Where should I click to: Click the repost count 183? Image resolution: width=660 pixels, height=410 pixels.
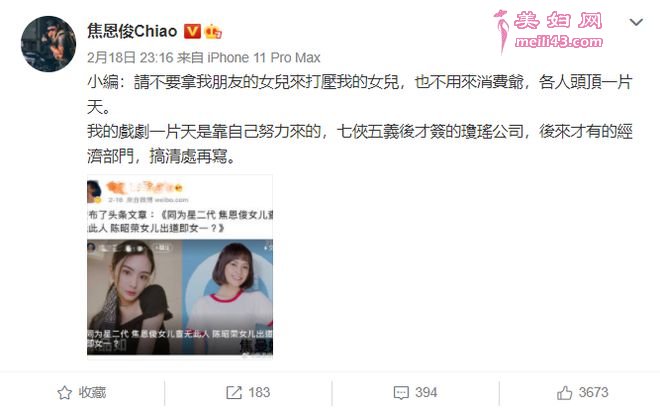click(x=258, y=393)
